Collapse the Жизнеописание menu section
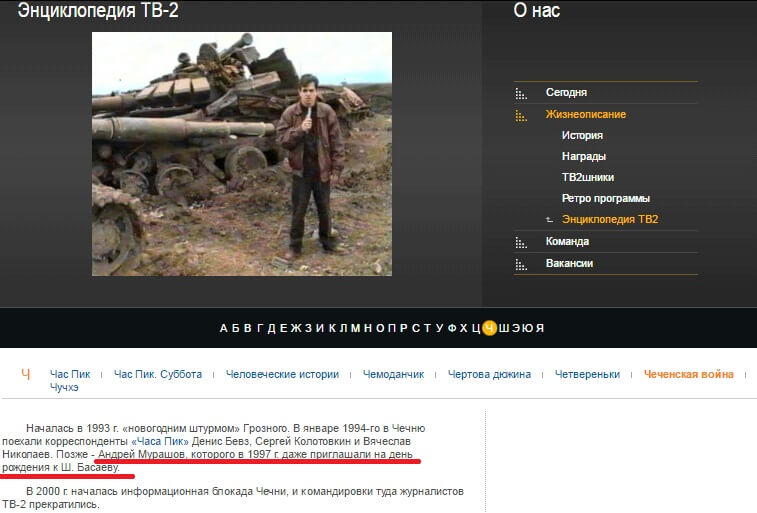 point(586,114)
